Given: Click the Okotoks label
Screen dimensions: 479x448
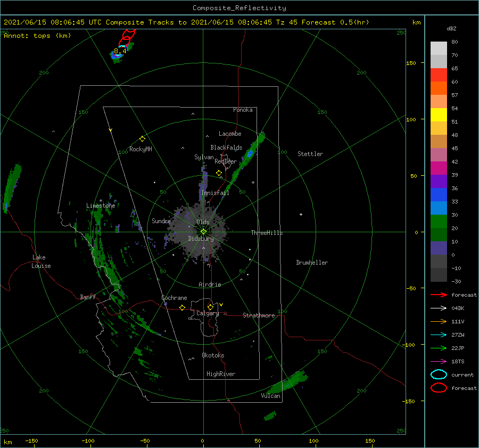Looking at the screenshot, I should [213, 355].
